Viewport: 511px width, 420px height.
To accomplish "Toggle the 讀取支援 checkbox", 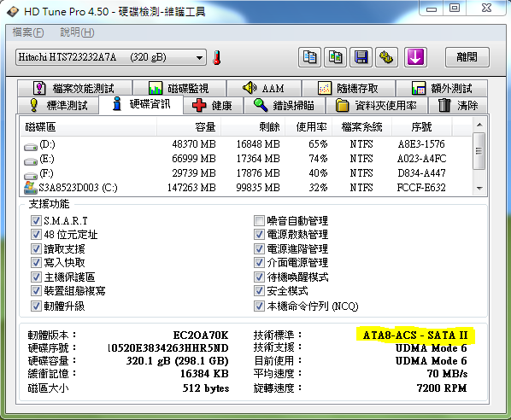I will pyautogui.click(x=36, y=248).
